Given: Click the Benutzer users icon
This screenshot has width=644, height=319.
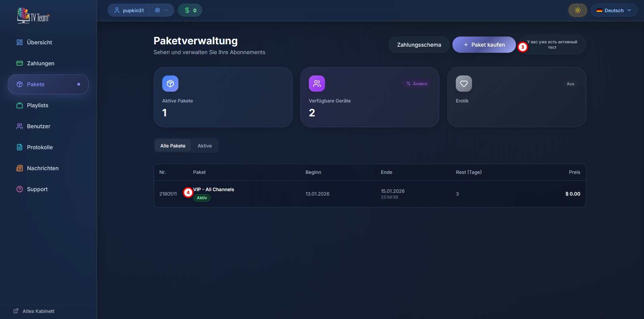Looking at the screenshot, I should click(x=20, y=126).
